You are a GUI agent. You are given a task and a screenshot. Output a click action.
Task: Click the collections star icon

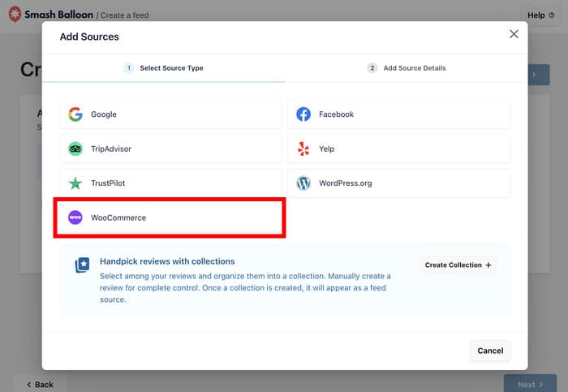[x=82, y=265]
